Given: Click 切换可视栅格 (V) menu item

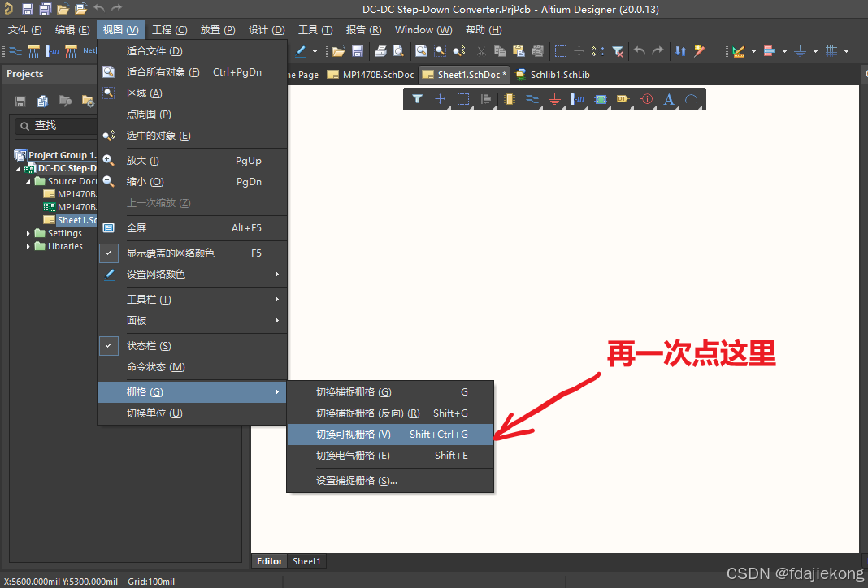Looking at the screenshot, I should [390, 435].
